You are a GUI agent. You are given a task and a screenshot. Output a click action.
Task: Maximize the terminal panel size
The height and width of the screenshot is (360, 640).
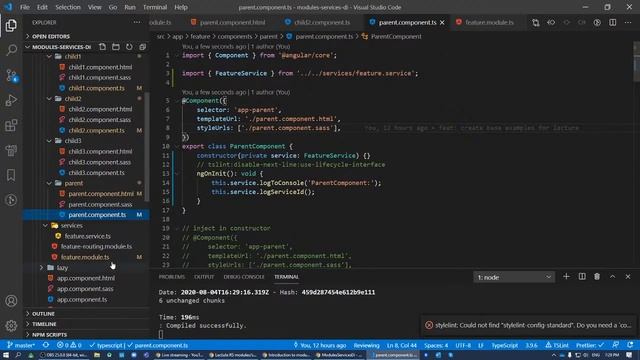tap(613, 277)
